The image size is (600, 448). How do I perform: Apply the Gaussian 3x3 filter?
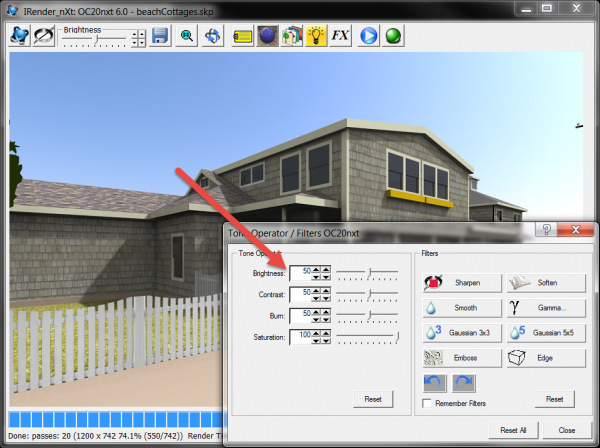461,333
